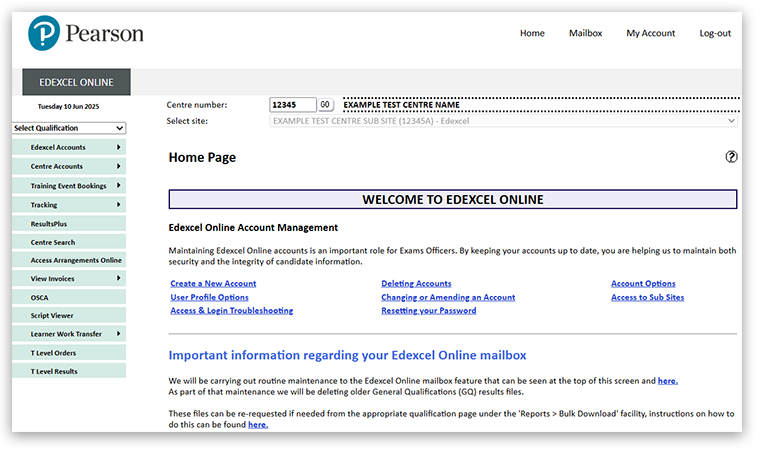Open the Resetting your Password link
This screenshot has height=450, width=760.
[x=428, y=311]
